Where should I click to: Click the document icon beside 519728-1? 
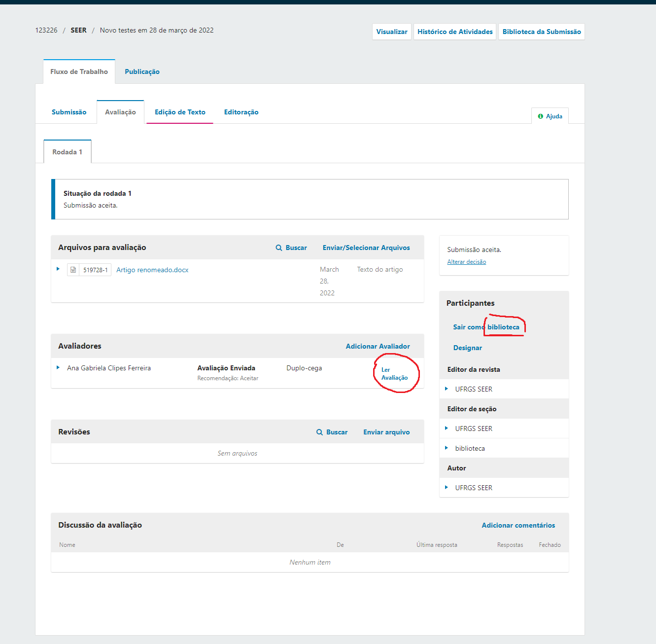pyautogui.click(x=73, y=270)
